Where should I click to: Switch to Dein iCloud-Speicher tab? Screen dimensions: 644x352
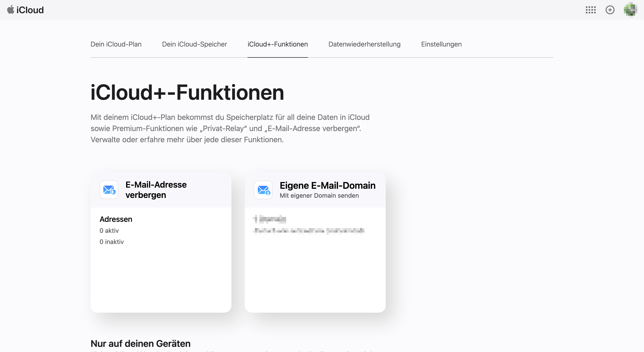coord(195,44)
